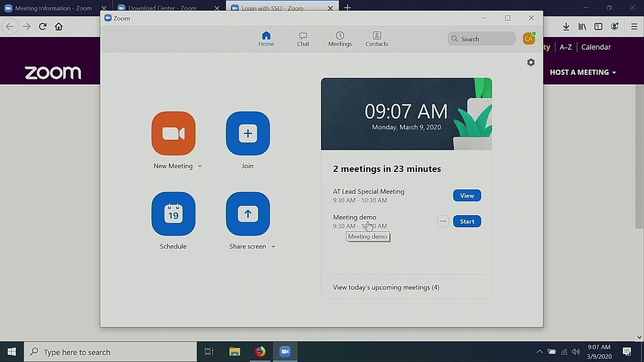Close the Download Center browser tab
This screenshot has height=362, width=644.
(217, 8)
